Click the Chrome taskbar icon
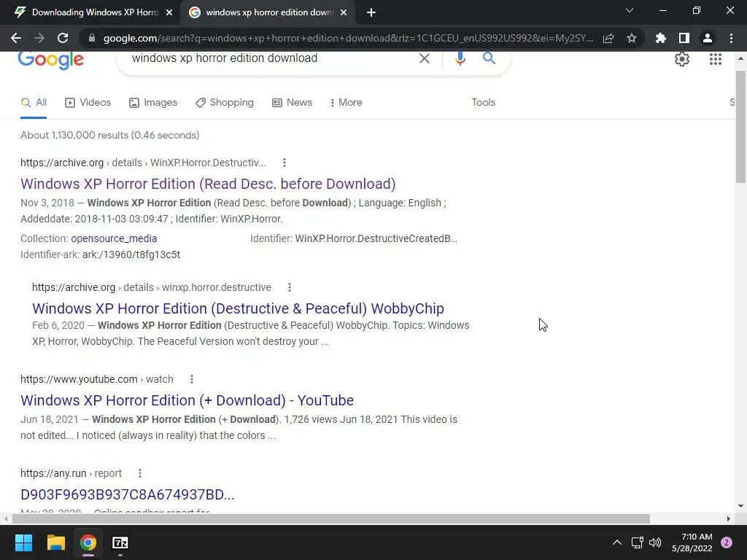This screenshot has width=747, height=560. tap(88, 542)
